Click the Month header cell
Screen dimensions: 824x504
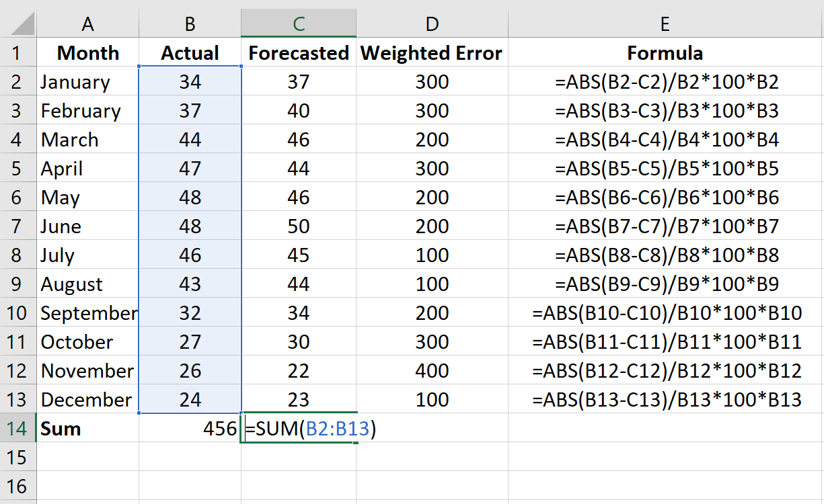88,52
